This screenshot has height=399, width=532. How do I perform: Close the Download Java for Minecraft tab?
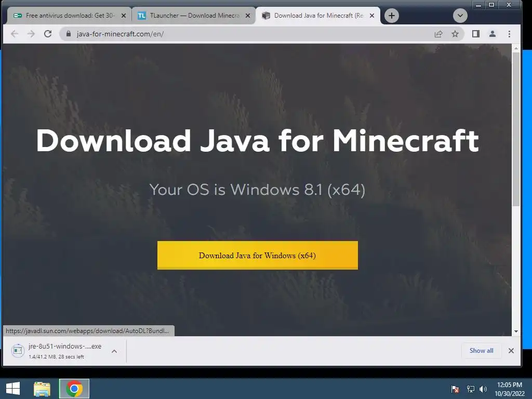[x=372, y=16]
